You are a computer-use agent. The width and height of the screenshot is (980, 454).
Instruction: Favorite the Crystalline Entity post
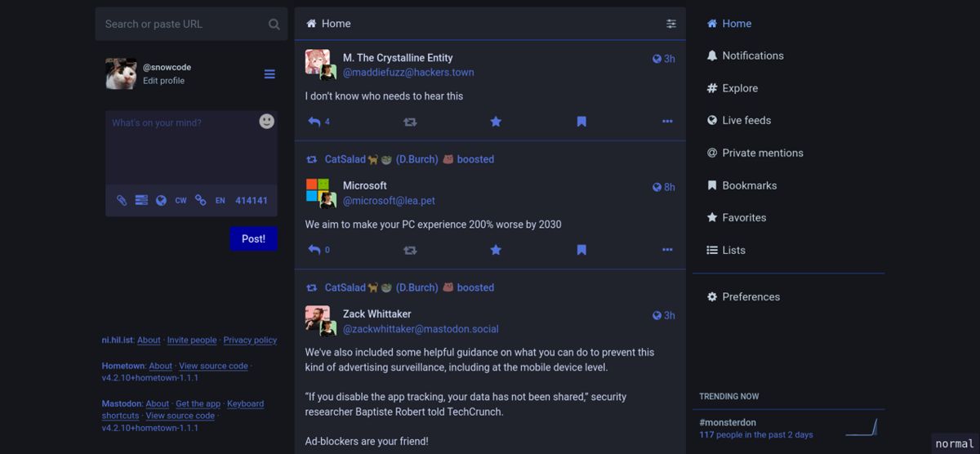pos(496,122)
